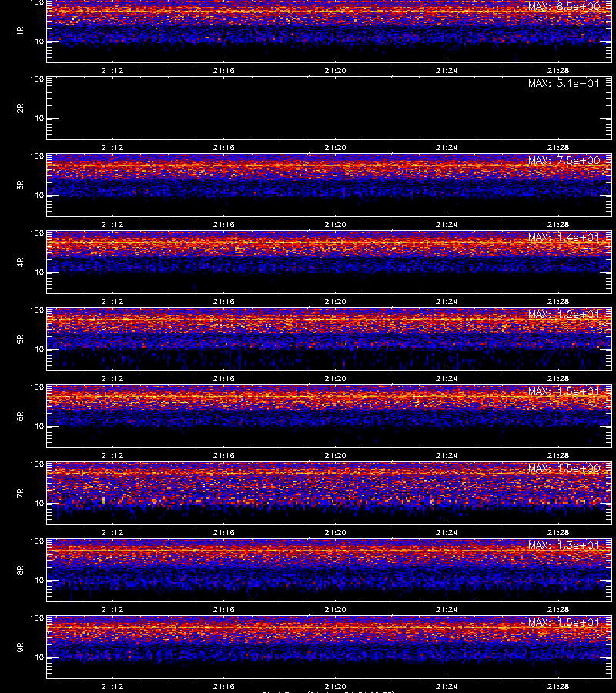Click the 8R panel axis label
Image resolution: width=616 pixels, height=693 pixels.
click(x=20, y=570)
